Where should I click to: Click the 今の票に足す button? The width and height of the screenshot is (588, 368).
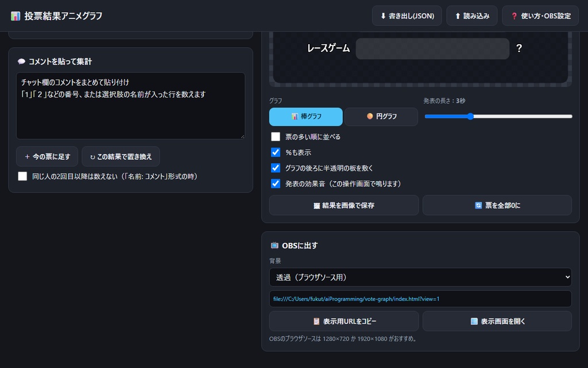47,156
